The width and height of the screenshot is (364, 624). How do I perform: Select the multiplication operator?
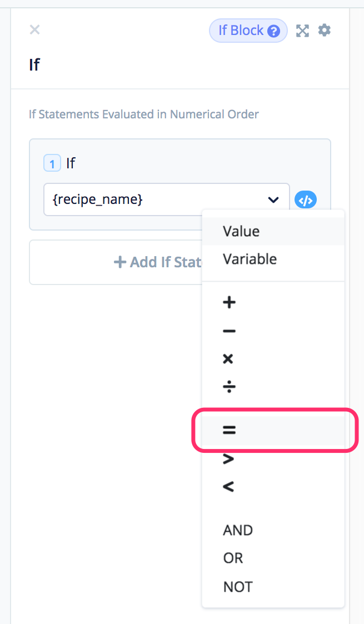(228, 359)
